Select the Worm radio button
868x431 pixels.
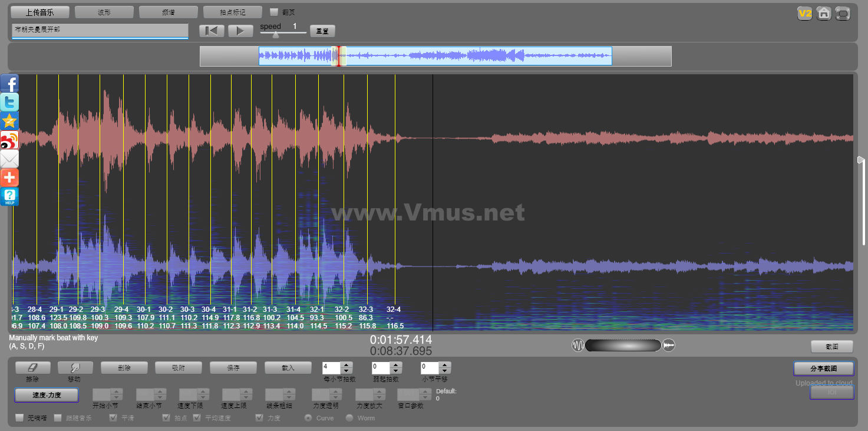(349, 418)
